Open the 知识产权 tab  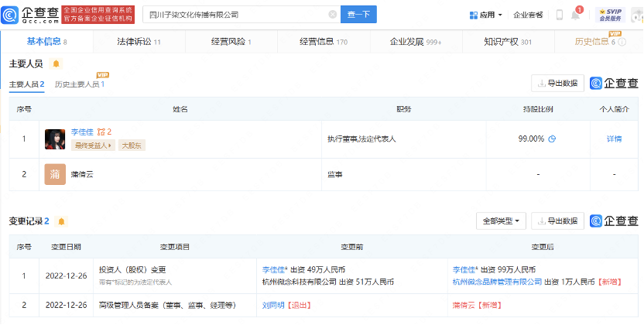508,41
